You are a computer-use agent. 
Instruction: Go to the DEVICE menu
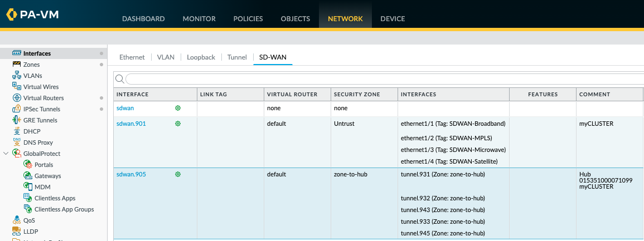pyautogui.click(x=393, y=19)
